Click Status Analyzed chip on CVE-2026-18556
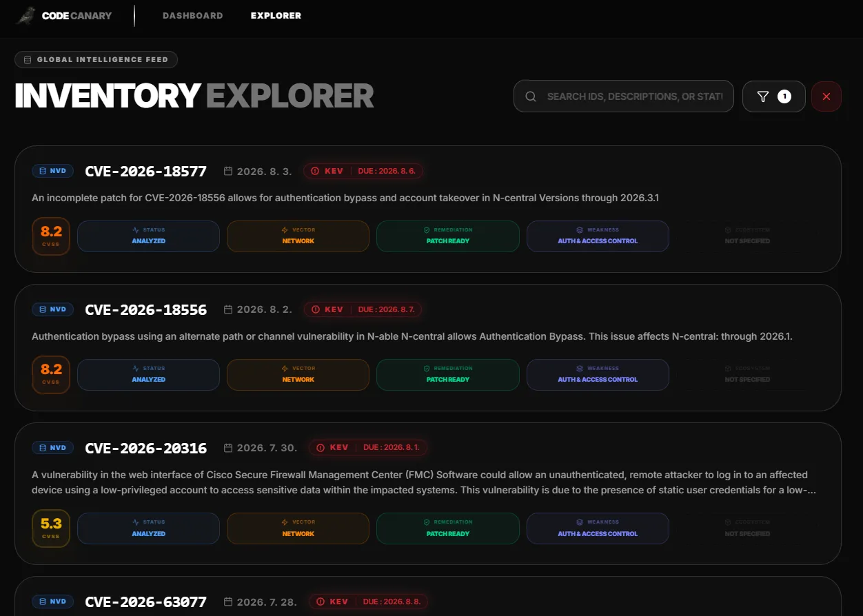The image size is (863, 616). point(148,375)
